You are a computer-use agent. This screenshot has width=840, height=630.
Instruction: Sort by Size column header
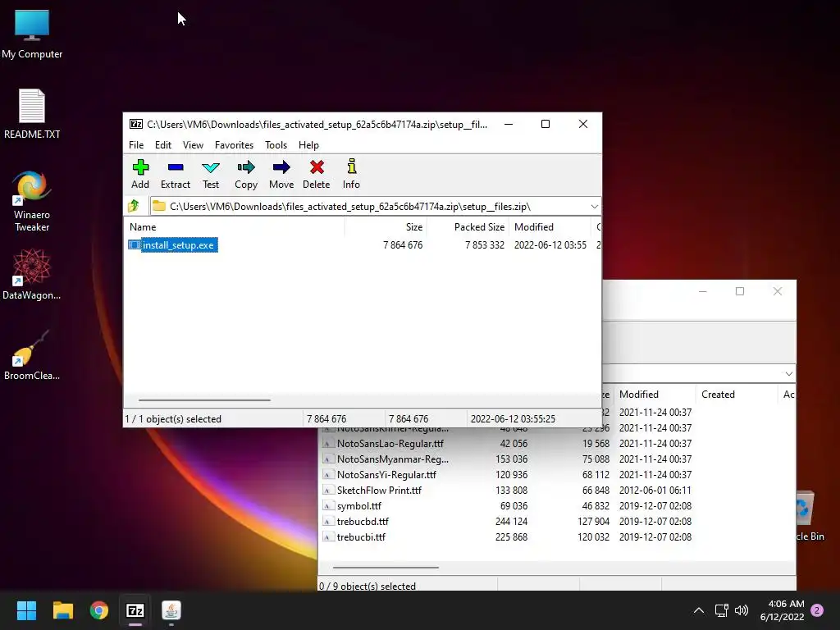tap(386, 227)
